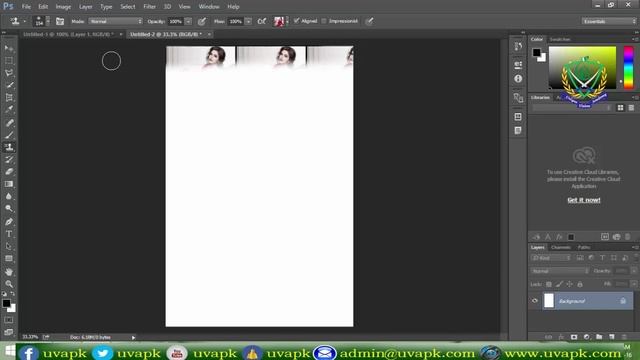Select the Magic Wand tool

[x=9, y=85]
